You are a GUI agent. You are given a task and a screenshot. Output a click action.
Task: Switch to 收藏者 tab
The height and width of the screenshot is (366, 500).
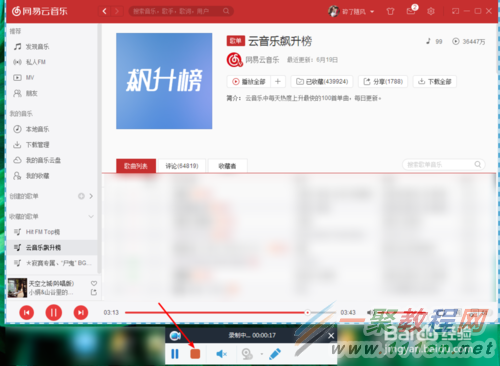click(x=228, y=166)
